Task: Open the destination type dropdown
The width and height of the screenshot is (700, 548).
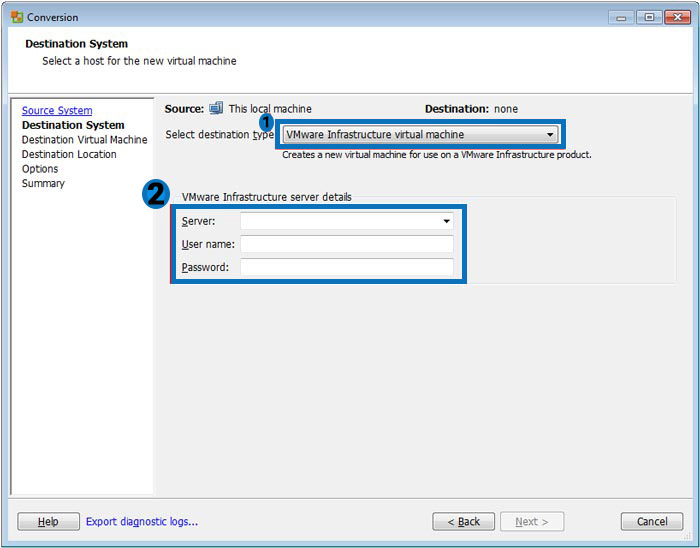Action: click(x=421, y=134)
